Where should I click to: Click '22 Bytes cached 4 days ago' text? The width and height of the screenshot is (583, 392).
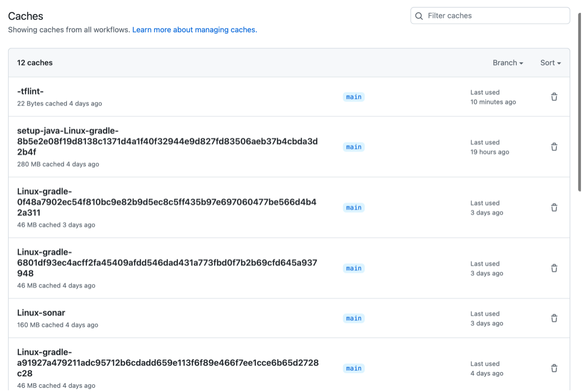click(59, 104)
